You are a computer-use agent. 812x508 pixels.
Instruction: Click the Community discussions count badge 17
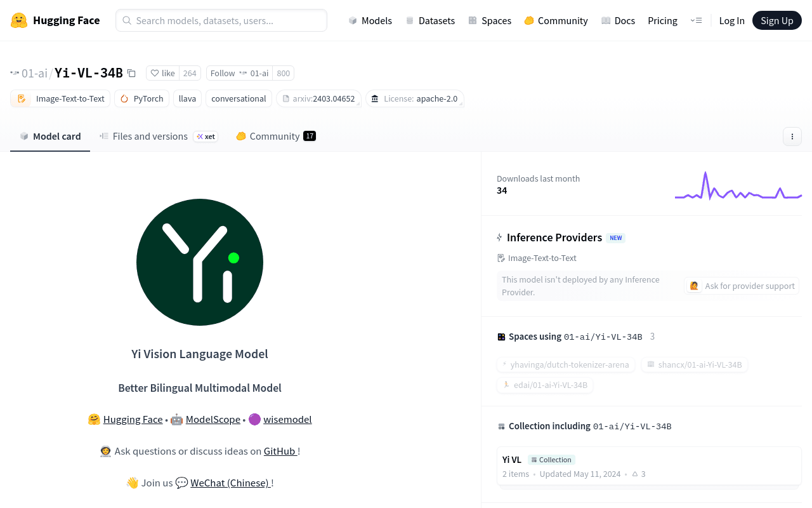tap(310, 136)
